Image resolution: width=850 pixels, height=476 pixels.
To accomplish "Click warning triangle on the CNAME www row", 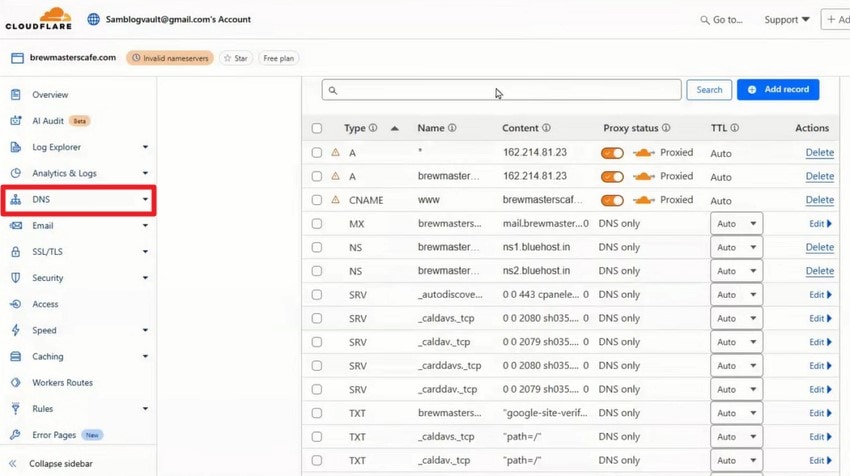I will pos(336,200).
